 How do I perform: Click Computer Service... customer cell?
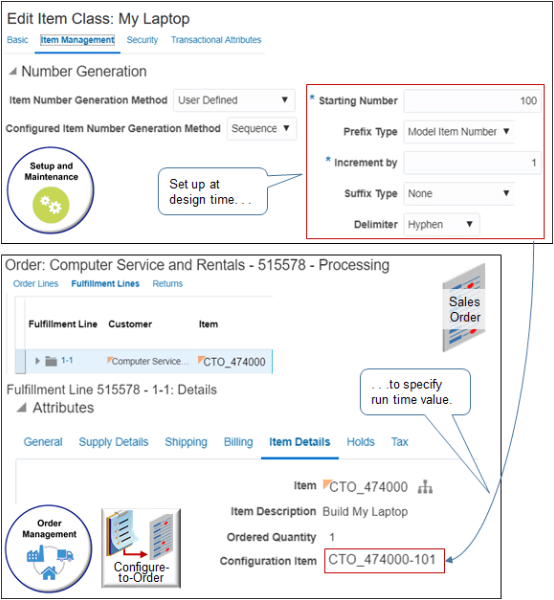148,361
